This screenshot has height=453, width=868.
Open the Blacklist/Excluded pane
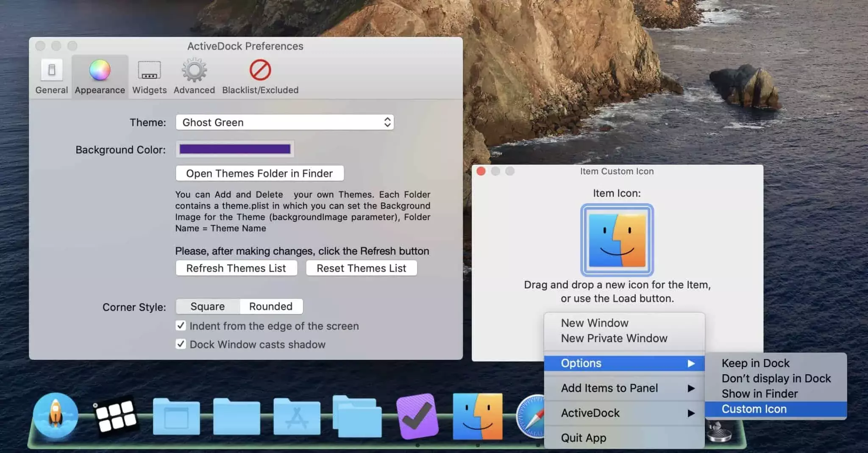tap(260, 77)
